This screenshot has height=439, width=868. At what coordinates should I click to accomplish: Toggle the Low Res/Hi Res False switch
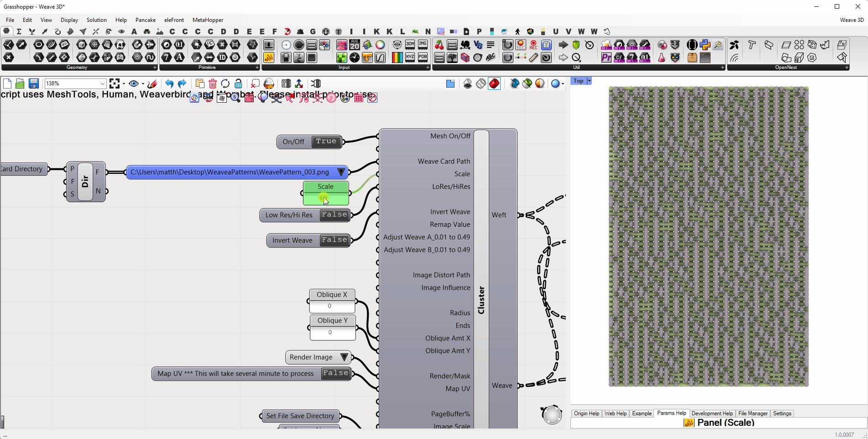coord(335,215)
